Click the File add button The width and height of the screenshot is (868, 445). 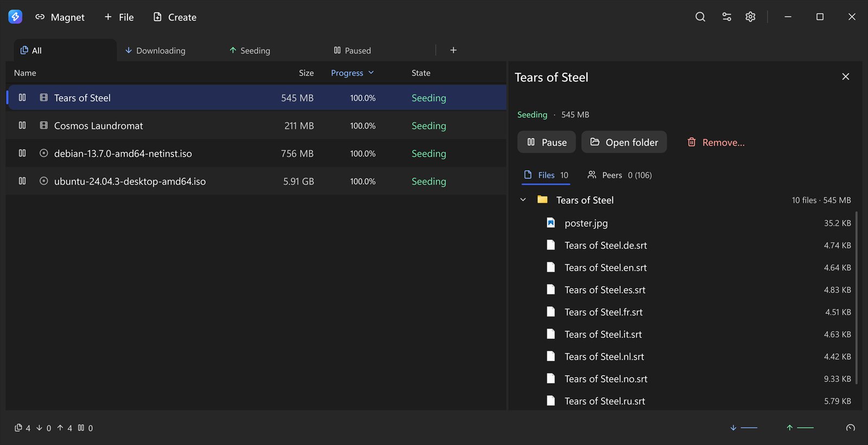point(119,17)
